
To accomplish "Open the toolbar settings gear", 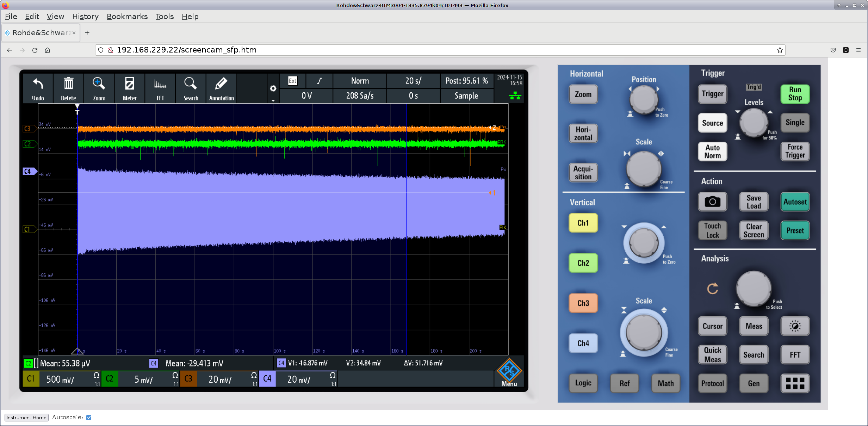I will tap(273, 88).
